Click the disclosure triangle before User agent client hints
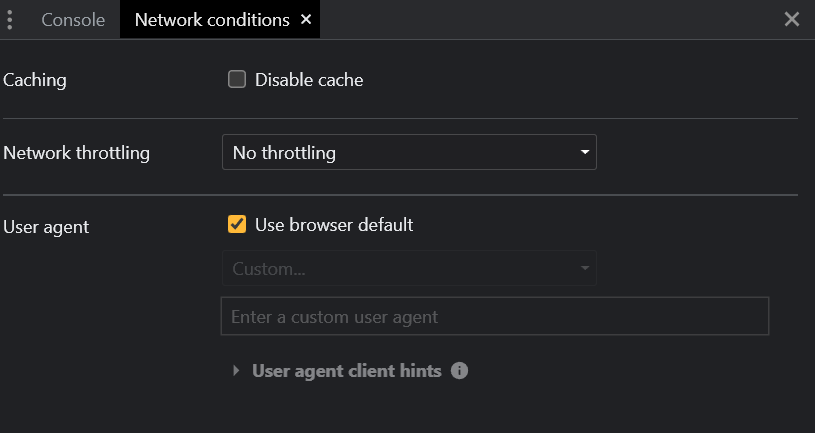Viewport: 815px width, 433px height. click(x=236, y=371)
